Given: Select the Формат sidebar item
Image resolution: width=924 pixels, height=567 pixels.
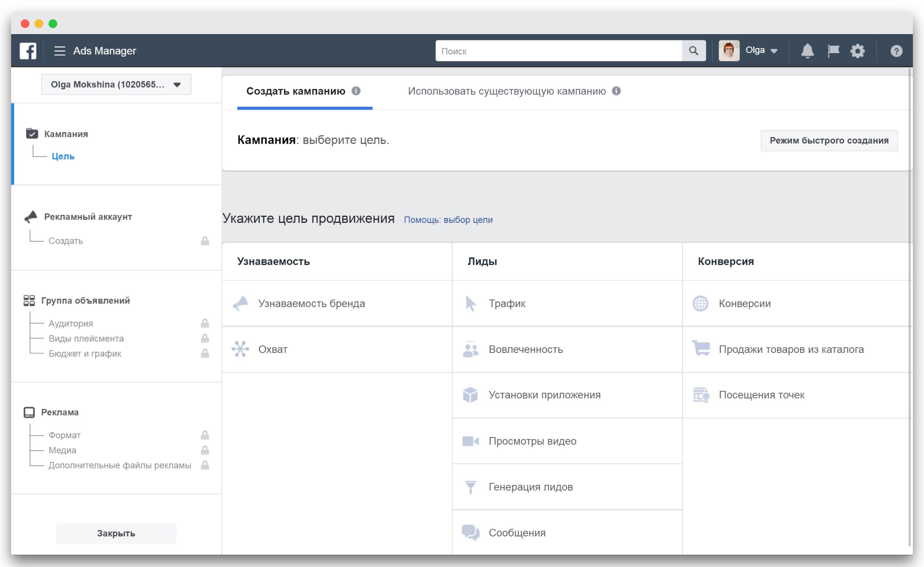Looking at the screenshot, I should click(x=64, y=435).
